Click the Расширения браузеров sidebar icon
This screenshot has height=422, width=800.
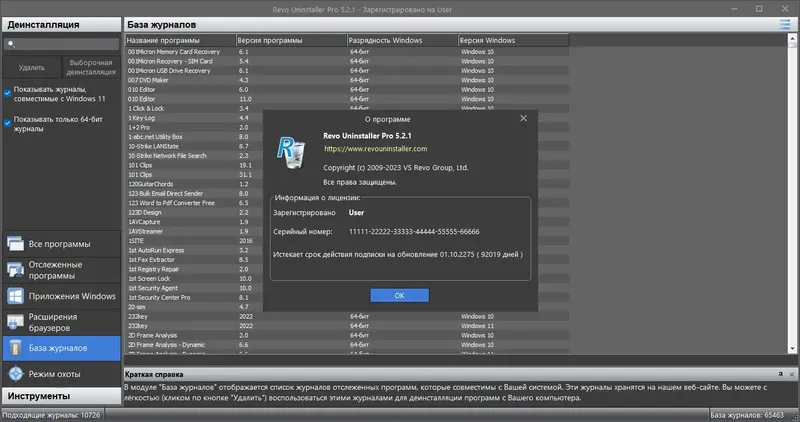pos(15,322)
